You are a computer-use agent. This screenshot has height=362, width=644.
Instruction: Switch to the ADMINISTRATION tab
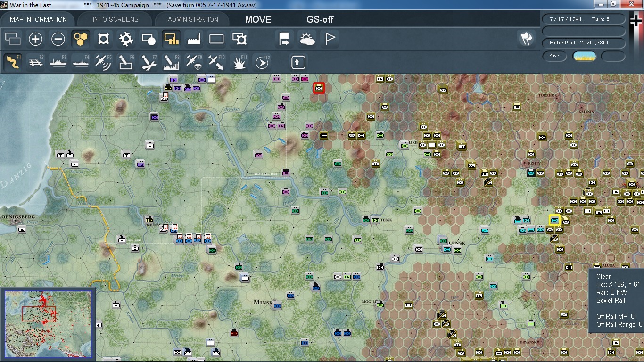[193, 19]
